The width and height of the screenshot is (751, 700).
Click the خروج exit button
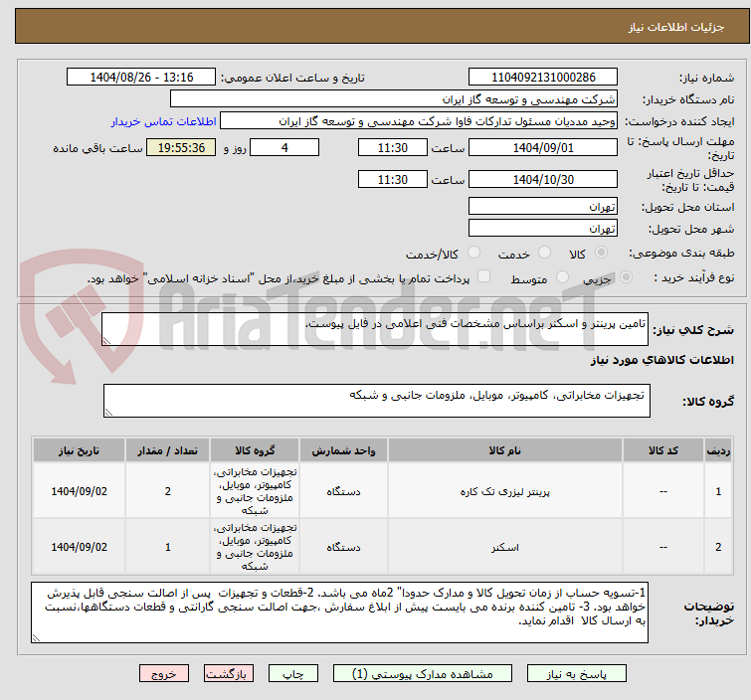click(x=164, y=674)
